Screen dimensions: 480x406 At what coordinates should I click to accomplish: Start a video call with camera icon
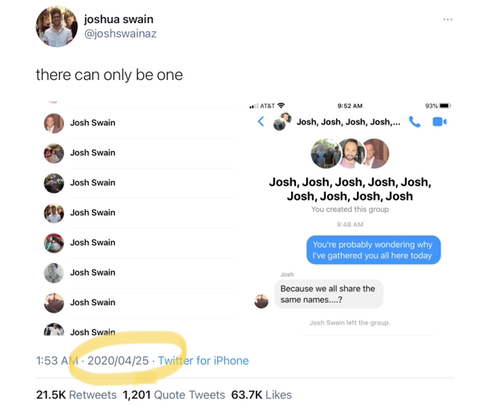(439, 122)
